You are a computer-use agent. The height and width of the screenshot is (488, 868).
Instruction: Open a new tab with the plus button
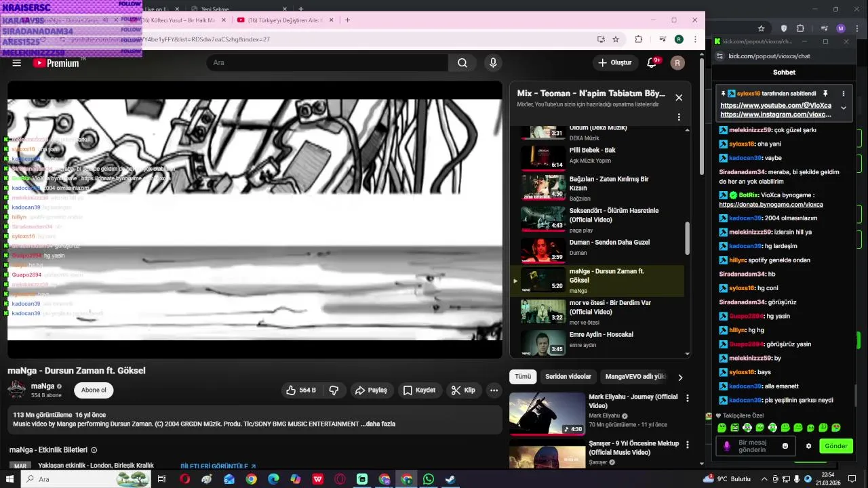347,20
